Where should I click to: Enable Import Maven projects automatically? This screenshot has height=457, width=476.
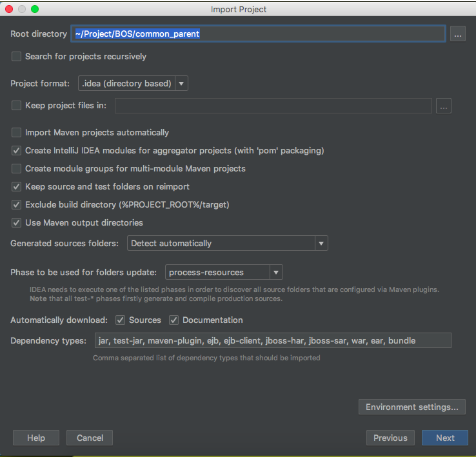point(17,133)
